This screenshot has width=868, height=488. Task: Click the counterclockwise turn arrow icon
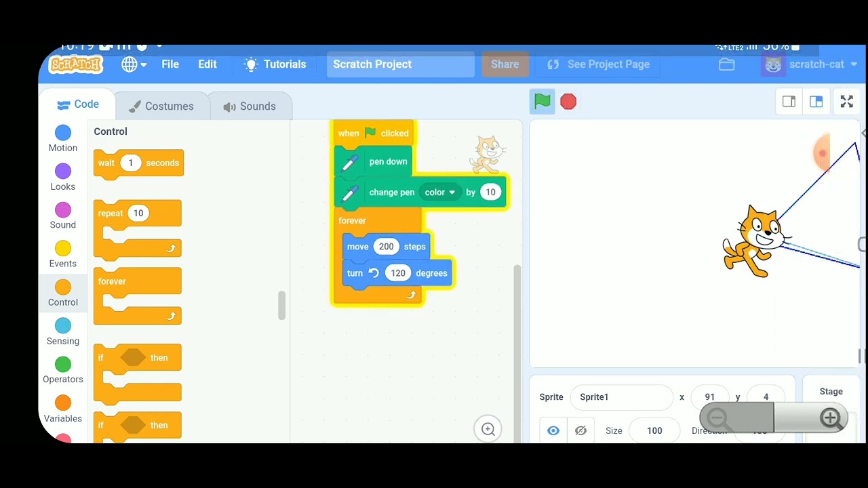pyautogui.click(x=374, y=272)
